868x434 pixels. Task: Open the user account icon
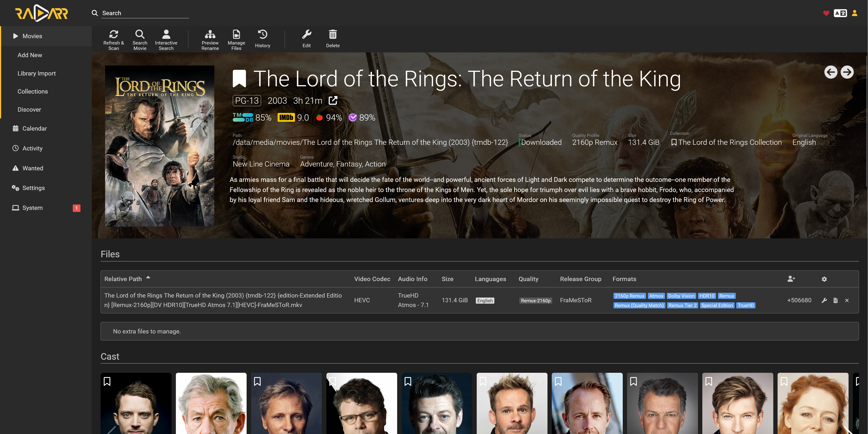(854, 13)
